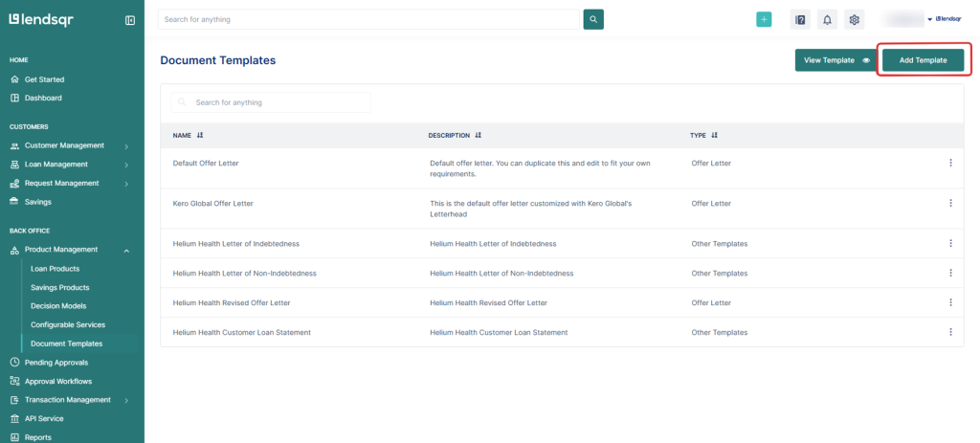Viewport: 980px width, 443px height.
Task: Collapse the Product Management section
Action: tap(126, 250)
